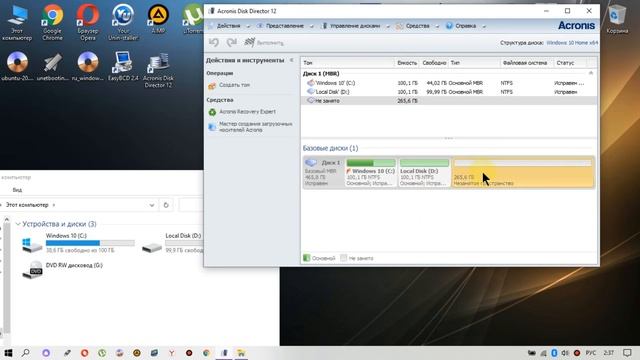
Task: Open Windows 10 (C:) drive in Explorer window
Action: [x=78, y=243]
